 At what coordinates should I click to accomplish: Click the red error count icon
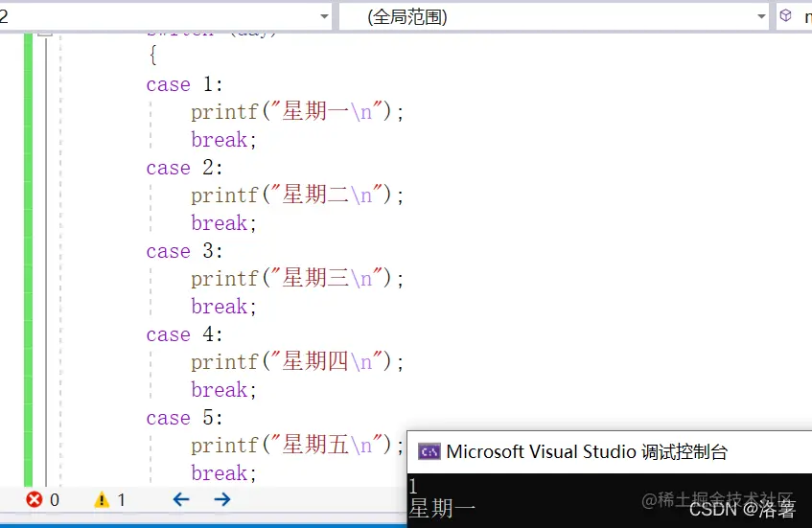[35, 499]
